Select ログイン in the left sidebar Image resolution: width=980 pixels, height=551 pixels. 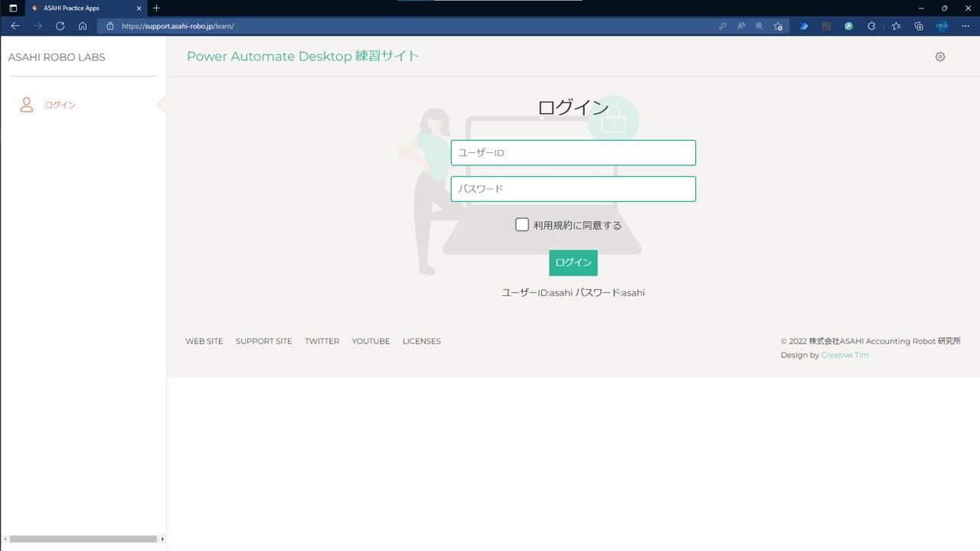(60, 105)
